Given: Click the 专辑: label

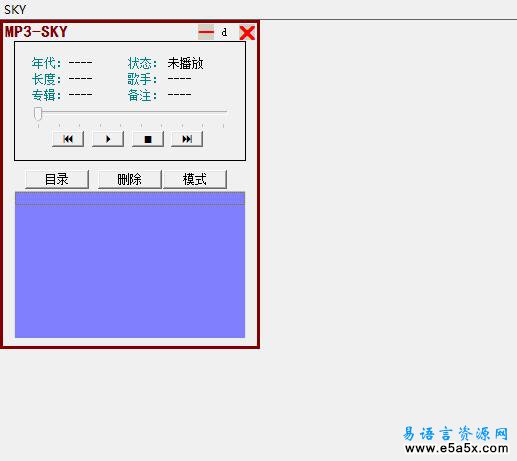Looking at the screenshot, I should click(x=47, y=95).
